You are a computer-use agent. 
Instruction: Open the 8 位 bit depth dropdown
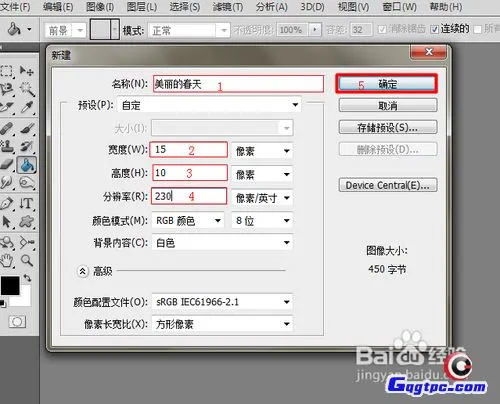pyautogui.click(x=262, y=220)
